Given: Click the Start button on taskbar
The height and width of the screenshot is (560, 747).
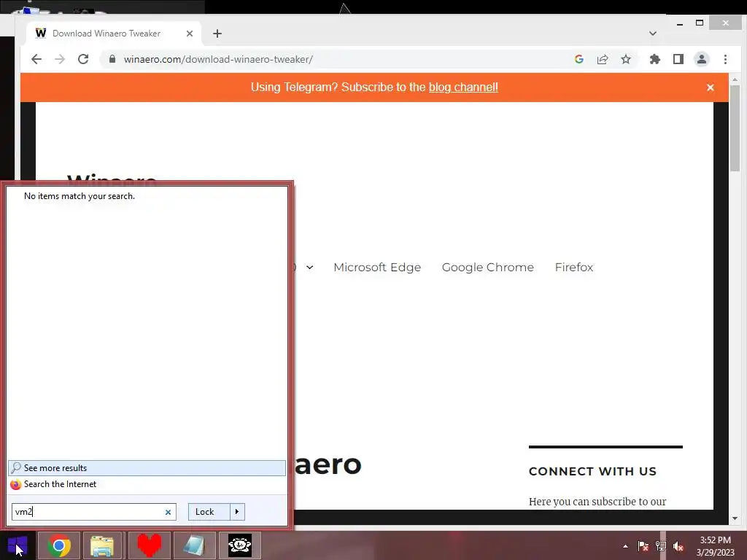Looking at the screenshot, I should pos(18,545).
